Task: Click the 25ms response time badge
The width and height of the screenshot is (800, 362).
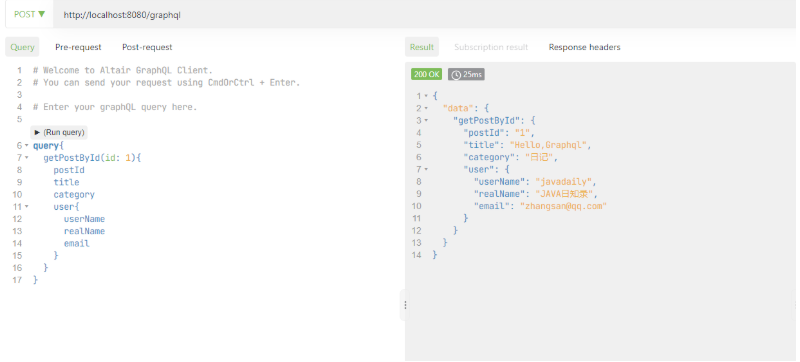Action: coord(466,74)
